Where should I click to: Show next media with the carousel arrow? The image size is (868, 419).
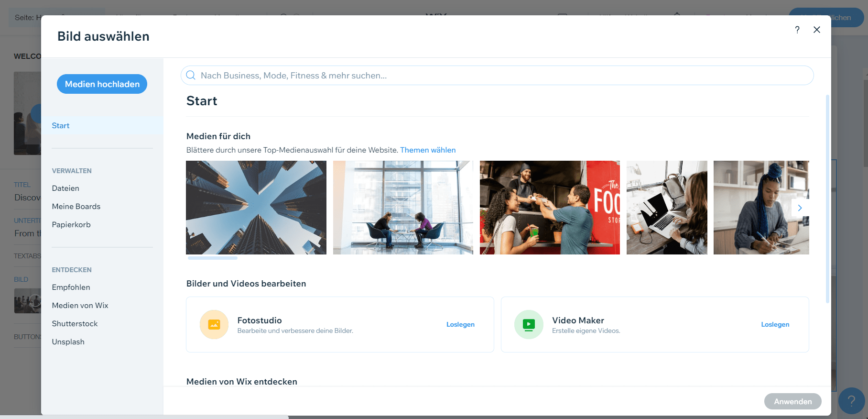coord(800,208)
